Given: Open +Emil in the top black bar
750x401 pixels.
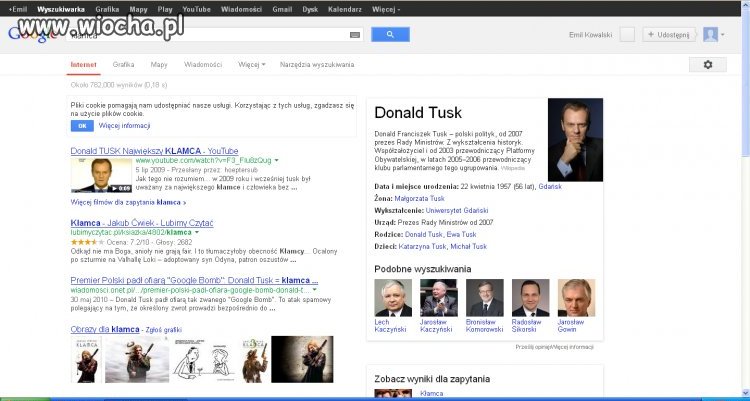Looking at the screenshot, I should [18, 9].
